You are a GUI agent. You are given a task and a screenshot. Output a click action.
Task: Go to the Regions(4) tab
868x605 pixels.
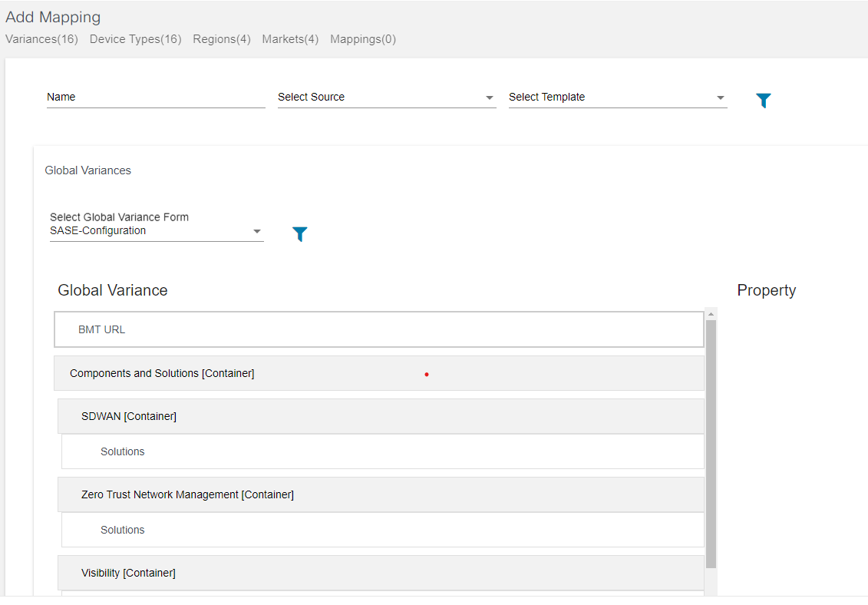[222, 39]
